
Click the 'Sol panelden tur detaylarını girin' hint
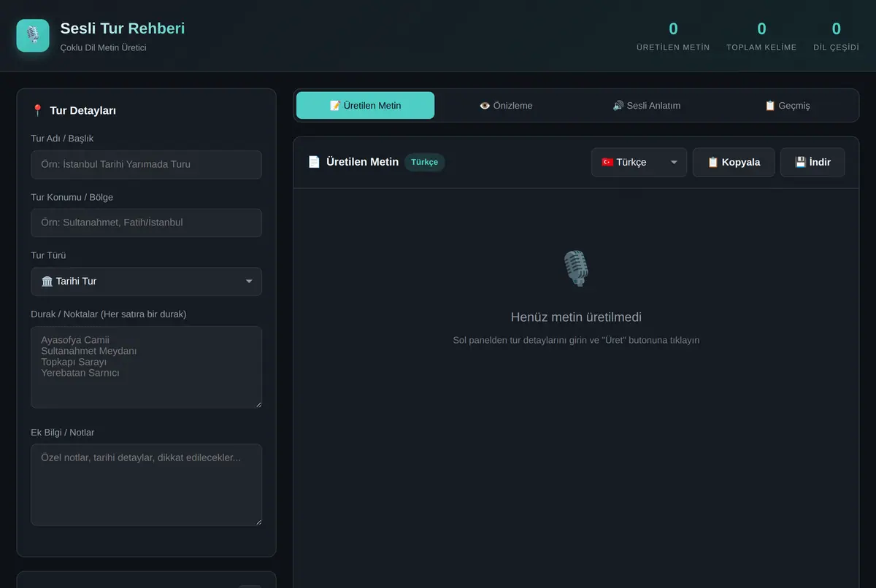[x=576, y=340]
